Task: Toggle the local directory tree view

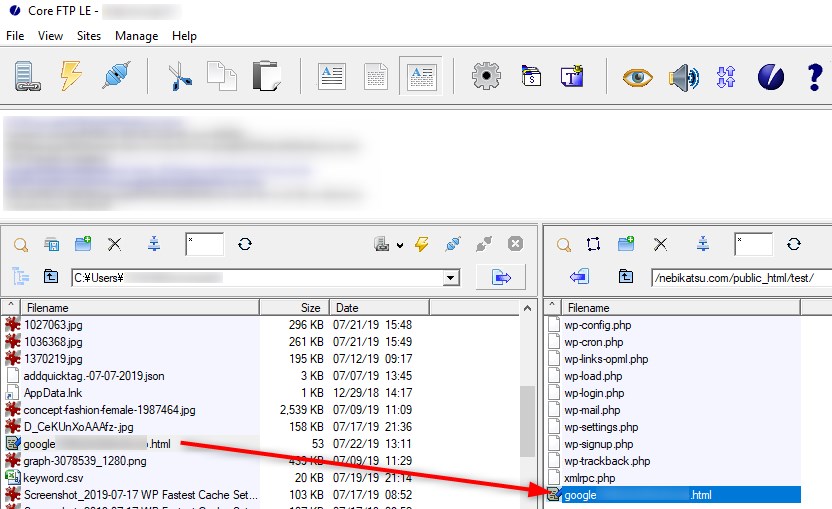Action: pos(21,277)
